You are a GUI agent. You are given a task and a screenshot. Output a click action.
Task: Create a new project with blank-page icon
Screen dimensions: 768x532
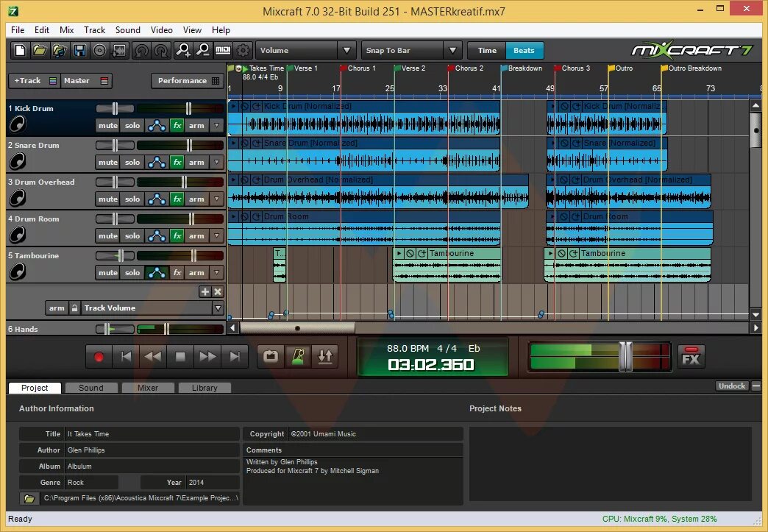(20, 51)
